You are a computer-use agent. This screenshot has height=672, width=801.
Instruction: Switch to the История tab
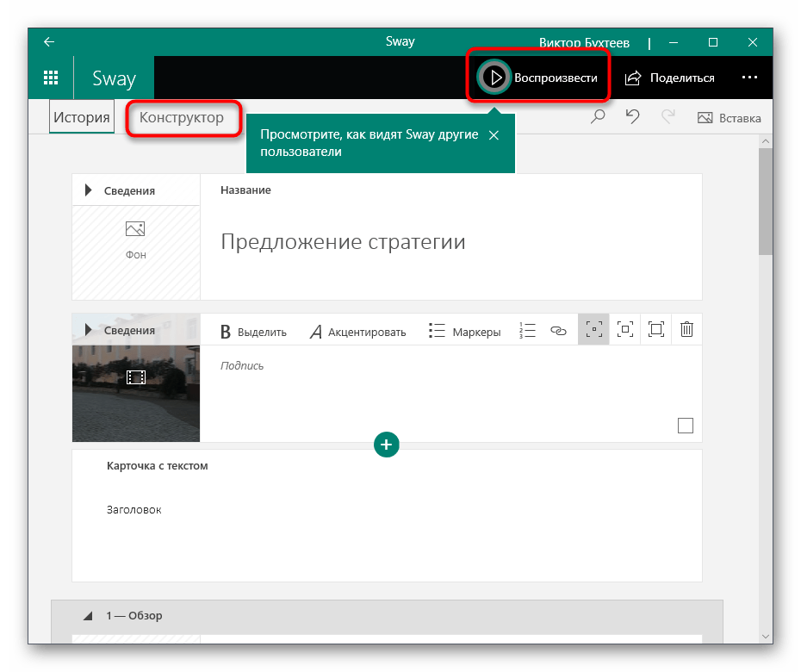click(82, 118)
